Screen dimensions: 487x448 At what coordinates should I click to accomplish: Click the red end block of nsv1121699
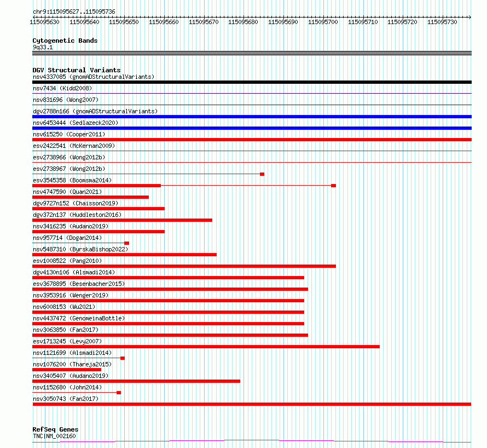pos(123,358)
